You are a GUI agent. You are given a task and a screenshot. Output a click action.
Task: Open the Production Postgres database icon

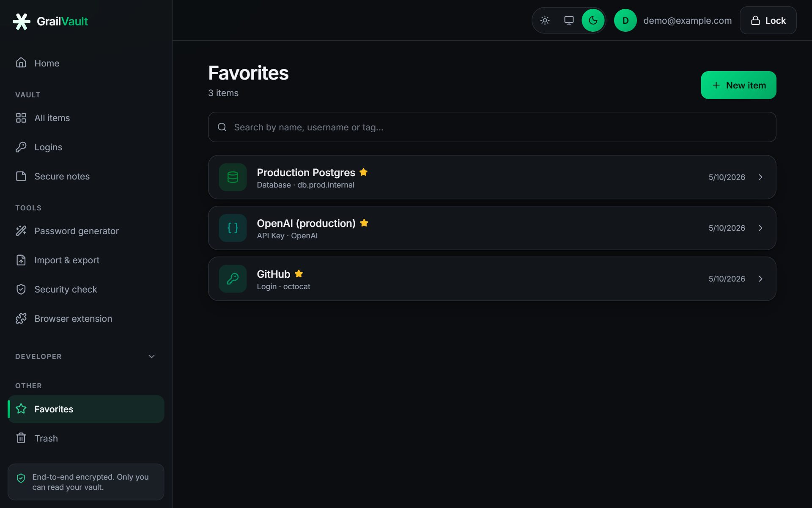point(233,177)
